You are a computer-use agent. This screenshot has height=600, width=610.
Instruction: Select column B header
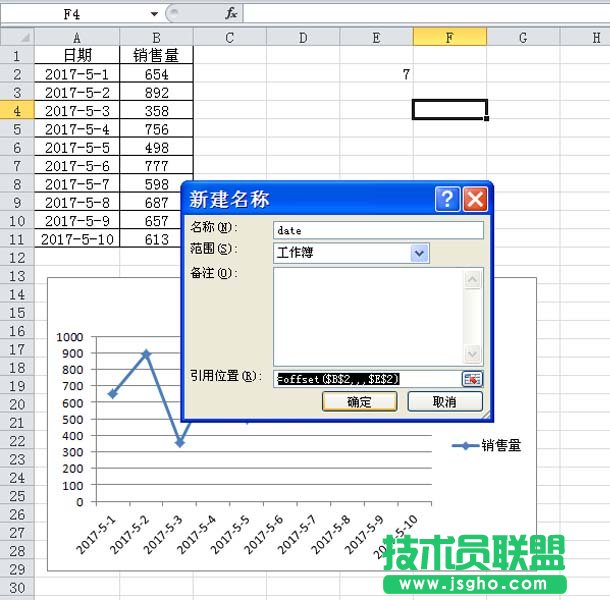click(x=156, y=37)
